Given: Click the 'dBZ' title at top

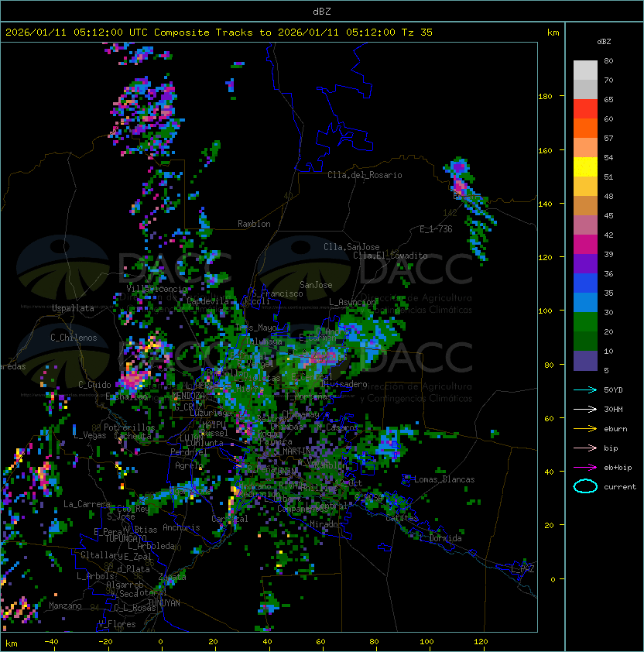Looking at the screenshot, I should point(322,12).
